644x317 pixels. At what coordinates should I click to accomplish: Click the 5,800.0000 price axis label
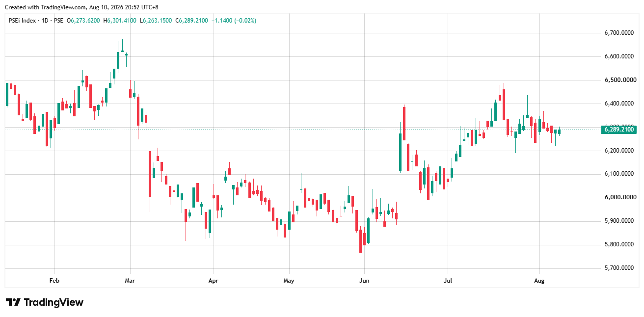[x=618, y=245]
